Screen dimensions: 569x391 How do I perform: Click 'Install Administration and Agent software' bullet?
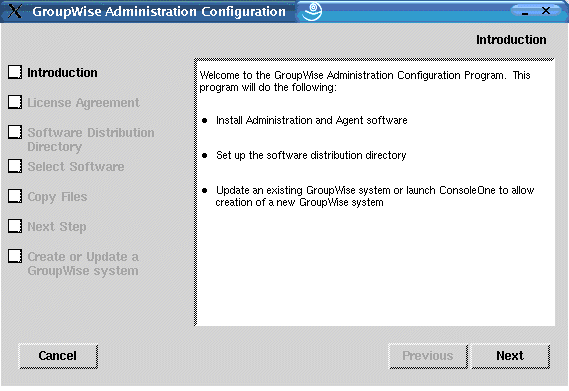click(x=312, y=120)
